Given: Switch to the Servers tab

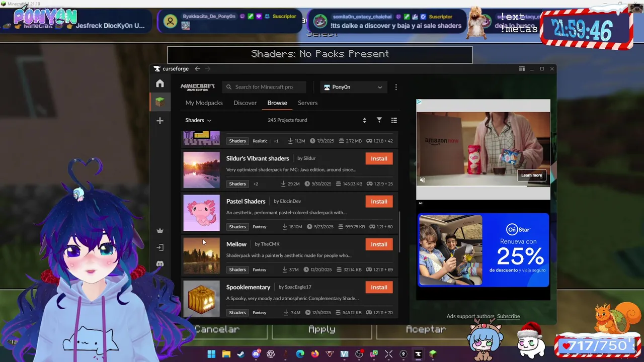Looking at the screenshot, I should coord(307,103).
